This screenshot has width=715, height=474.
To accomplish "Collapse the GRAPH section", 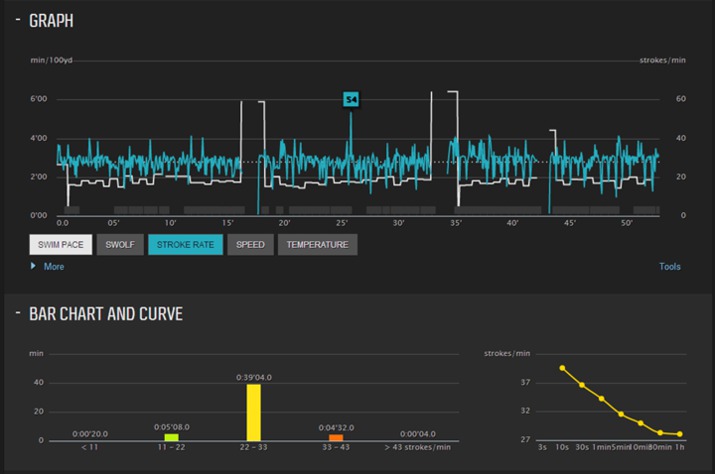I will pos(18,20).
